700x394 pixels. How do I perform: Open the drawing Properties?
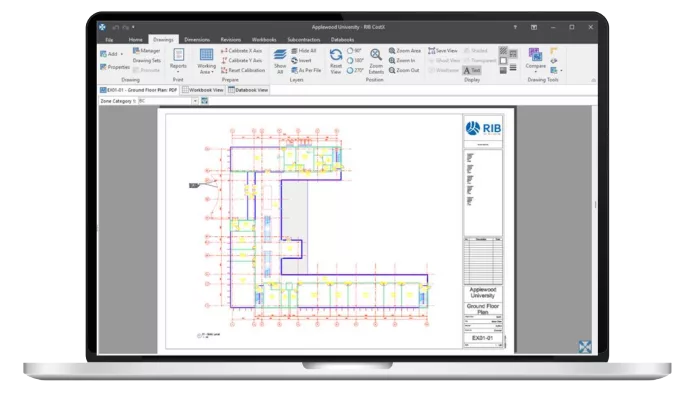[x=115, y=67]
